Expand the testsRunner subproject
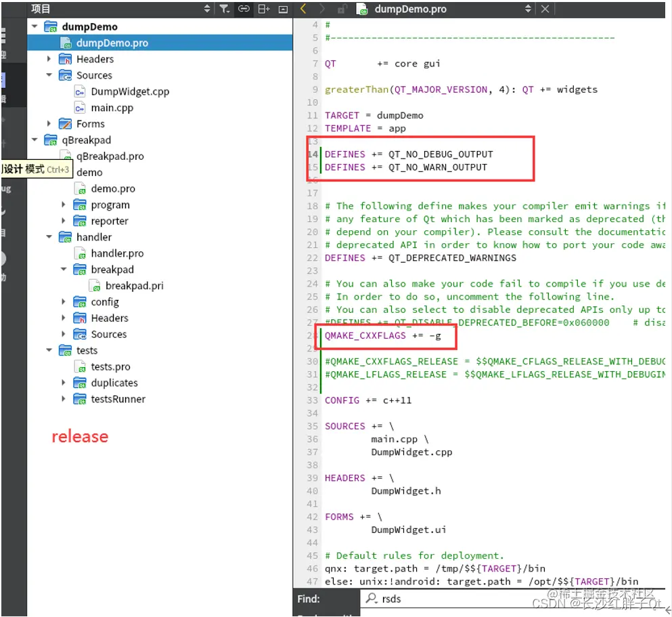This screenshot has height=617, width=672. coord(64,399)
